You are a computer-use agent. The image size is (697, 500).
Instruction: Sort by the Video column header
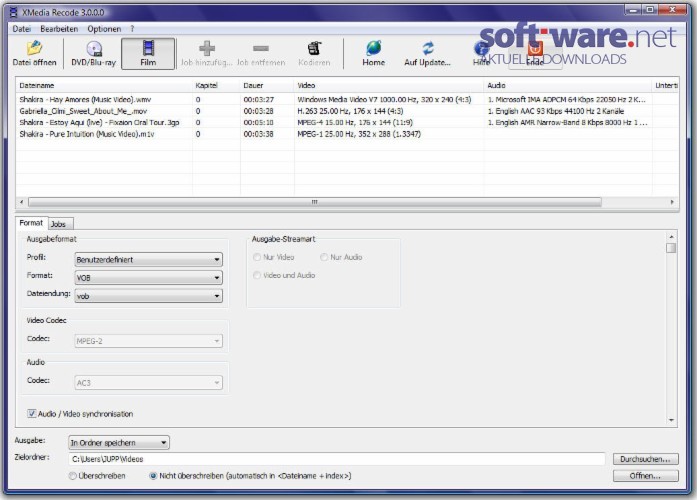pyautogui.click(x=389, y=85)
